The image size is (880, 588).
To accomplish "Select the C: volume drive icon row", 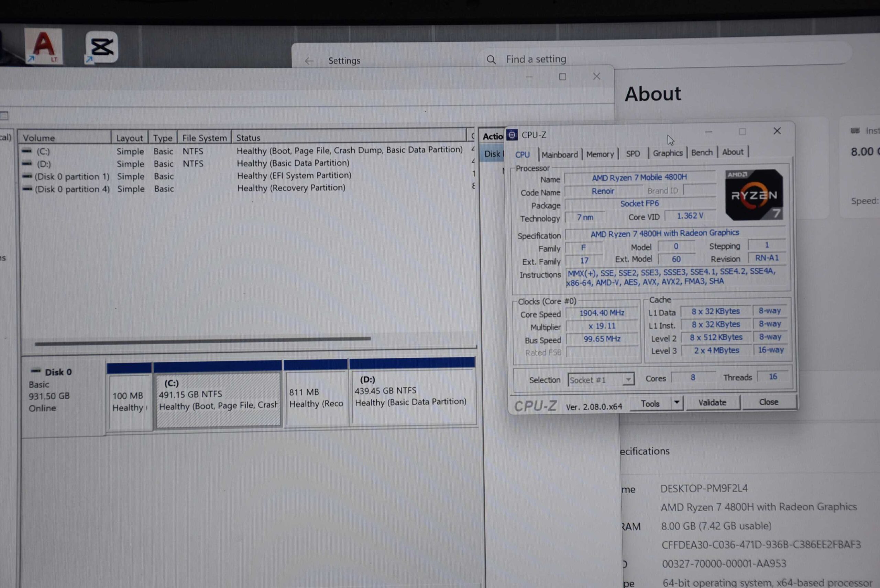I will click(x=27, y=151).
